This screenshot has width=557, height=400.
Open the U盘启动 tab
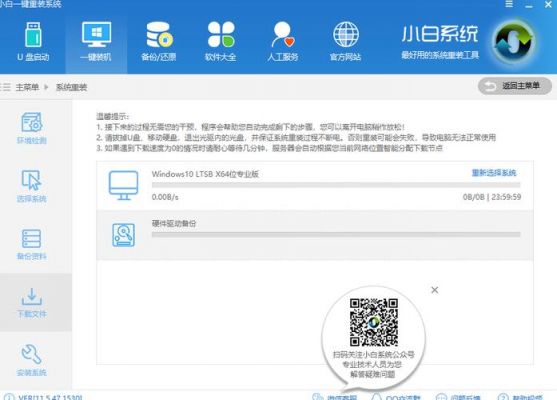[x=33, y=42]
